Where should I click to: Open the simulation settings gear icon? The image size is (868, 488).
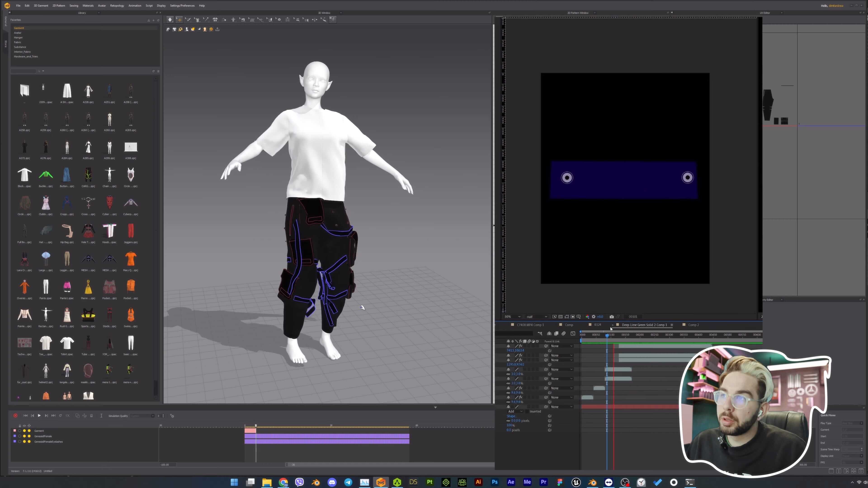[172, 416]
